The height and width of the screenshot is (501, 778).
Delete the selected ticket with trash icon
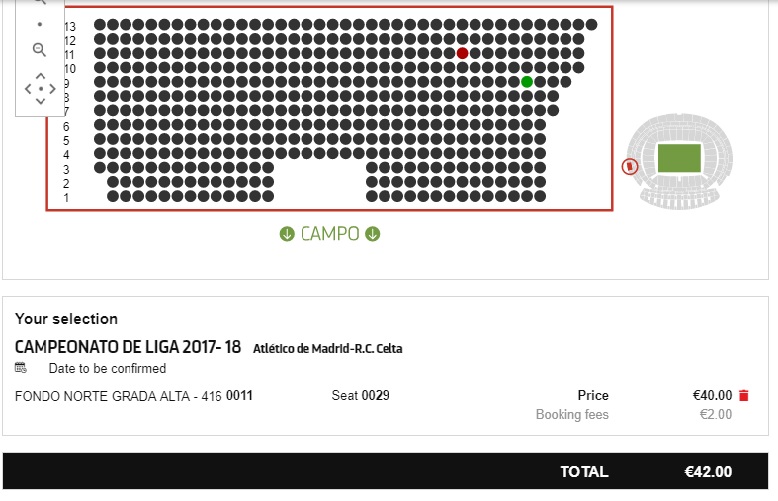pos(743,396)
